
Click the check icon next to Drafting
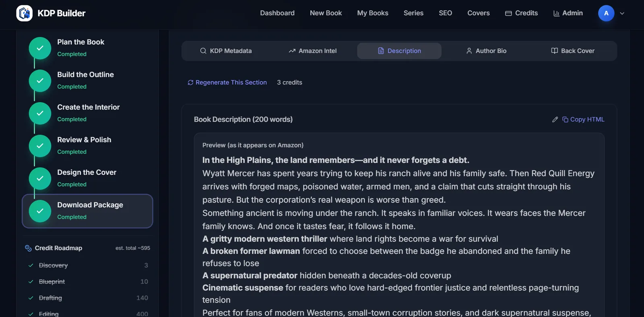(31, 298)
